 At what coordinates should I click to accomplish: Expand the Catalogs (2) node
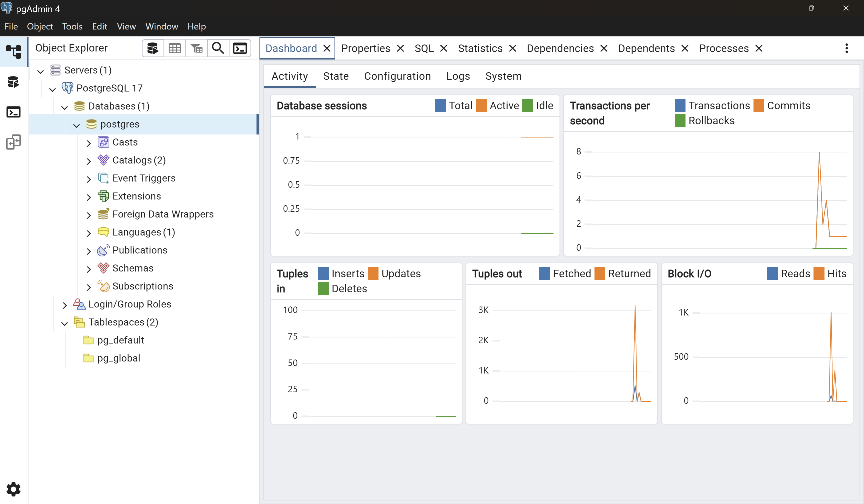point(89,161)
